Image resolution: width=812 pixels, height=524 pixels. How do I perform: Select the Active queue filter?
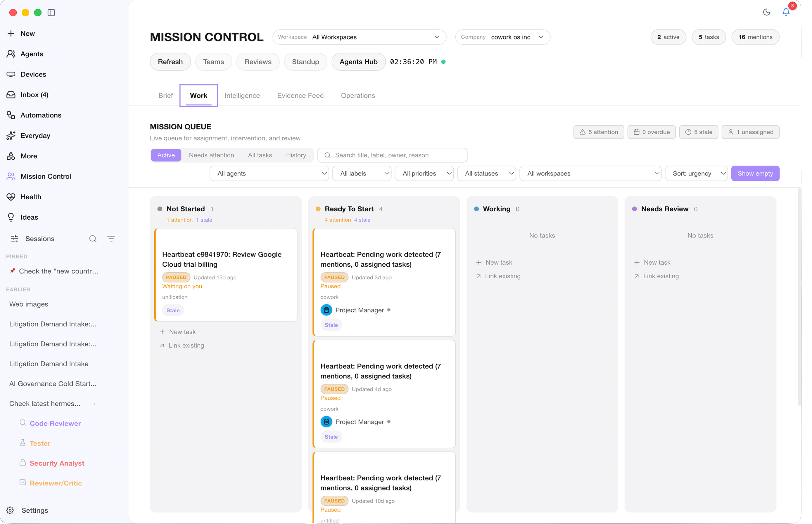[166, 155]
